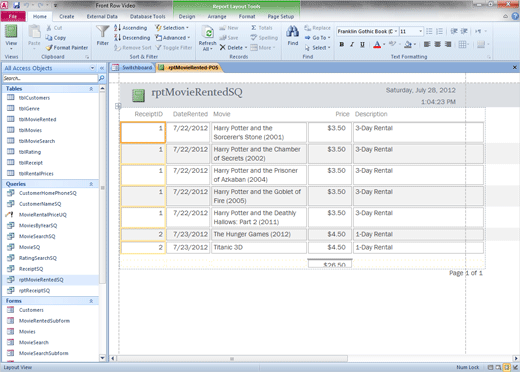This screenshot has width=520, height=372.
Task: Click the Find binoculars icon
Action: [293, 32]
